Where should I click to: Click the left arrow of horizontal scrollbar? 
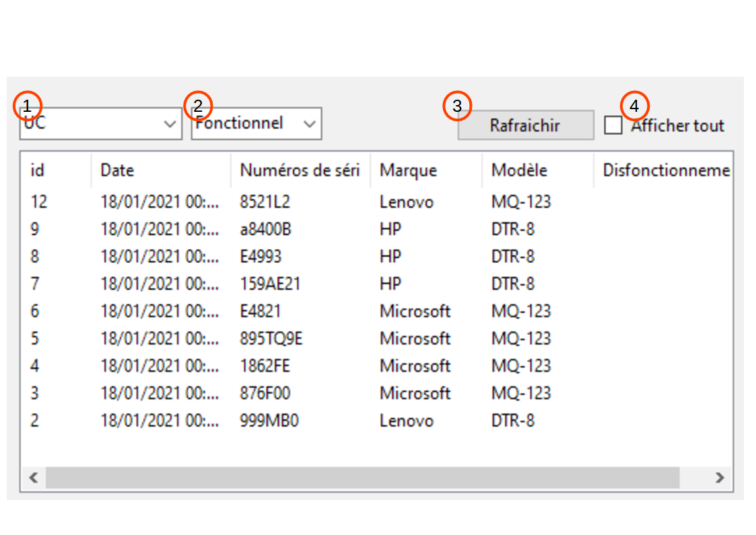click(33, 478)
